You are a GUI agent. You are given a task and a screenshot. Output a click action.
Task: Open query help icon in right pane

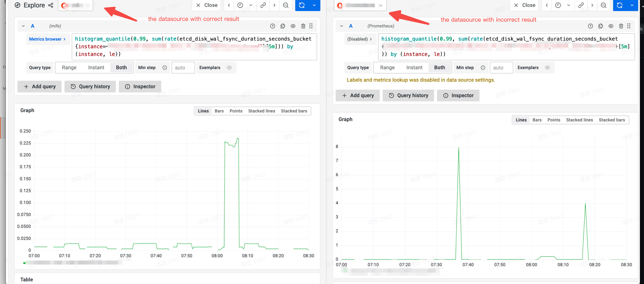590,26
